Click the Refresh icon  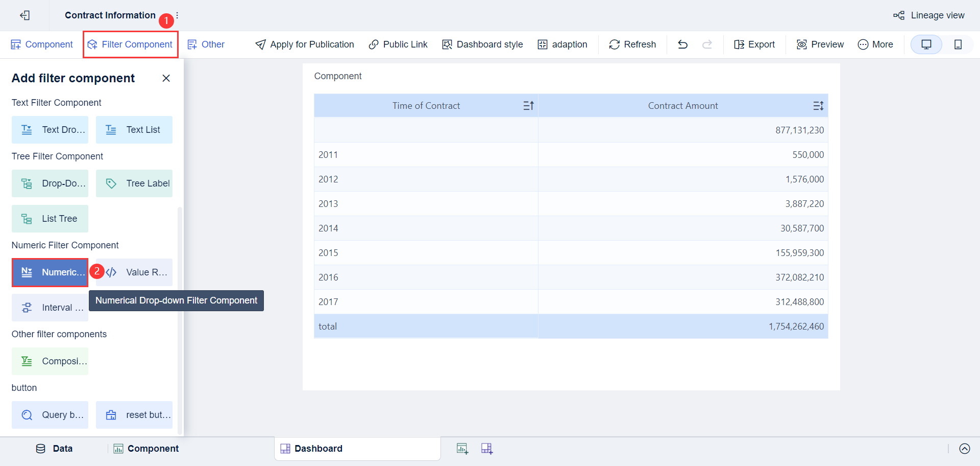click(614, 44)
